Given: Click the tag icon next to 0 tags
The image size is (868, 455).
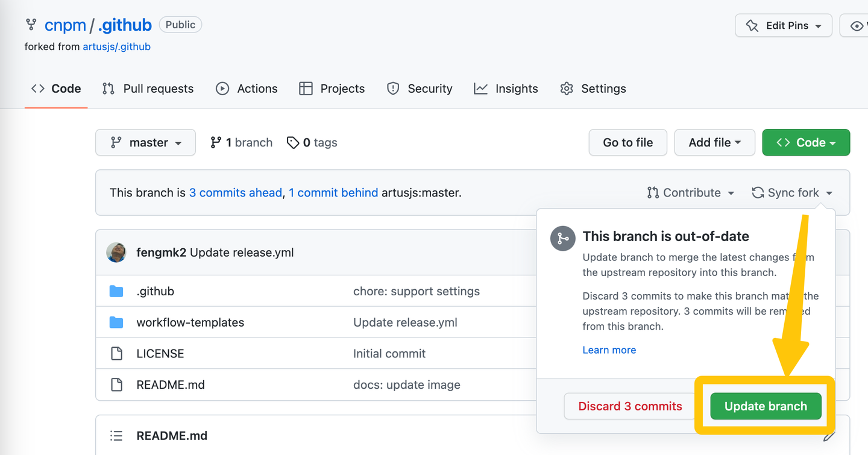Looking at the screenshot, I should click(294, 142).
